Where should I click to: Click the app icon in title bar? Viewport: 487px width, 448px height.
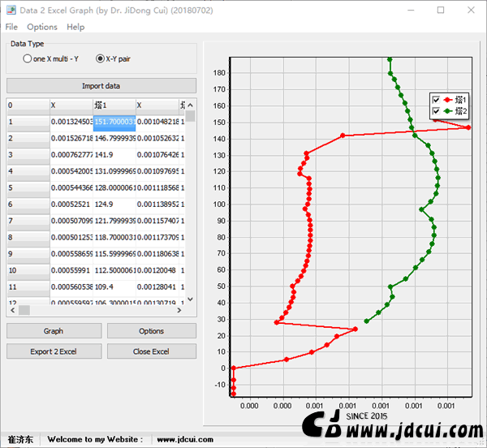coord(11,10)
